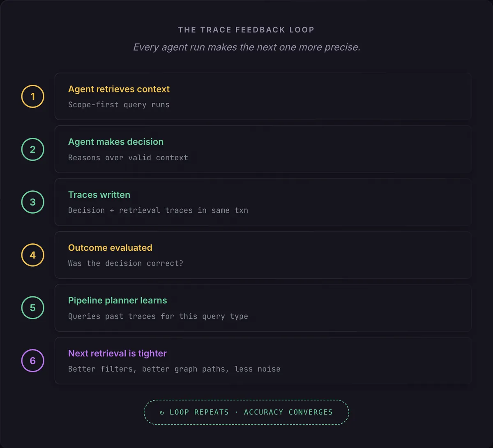Click 'The Trace Feedback Loop' title
Viewport: 493px width, 448px height.
(x=246, y=30)
